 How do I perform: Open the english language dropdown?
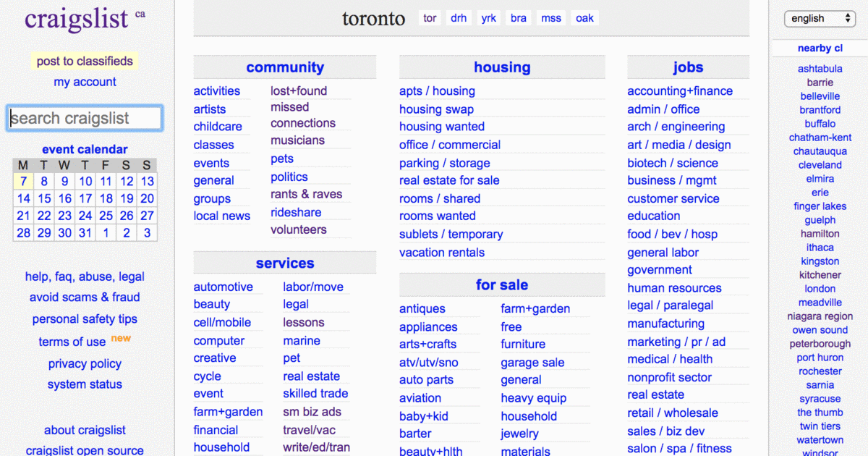[820, 18]
